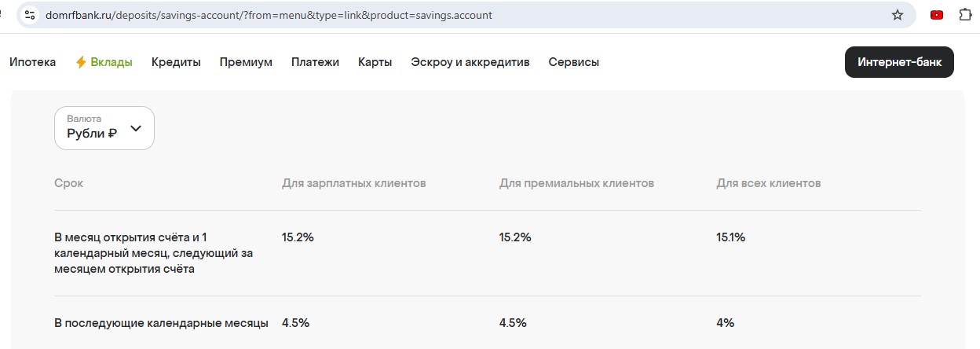Viewport: 980px width, 349px height.
Task: Bookmark this page with the star icon
Action: point(898,15)
